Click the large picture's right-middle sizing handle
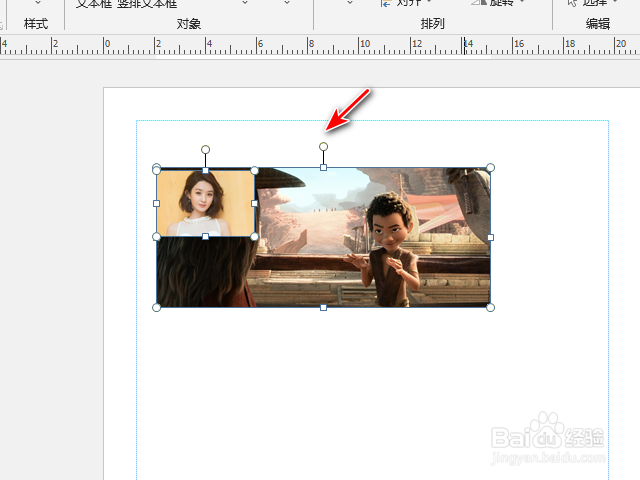Image resolution: width=640 pixels, height=480 pixels. point(491,238)
